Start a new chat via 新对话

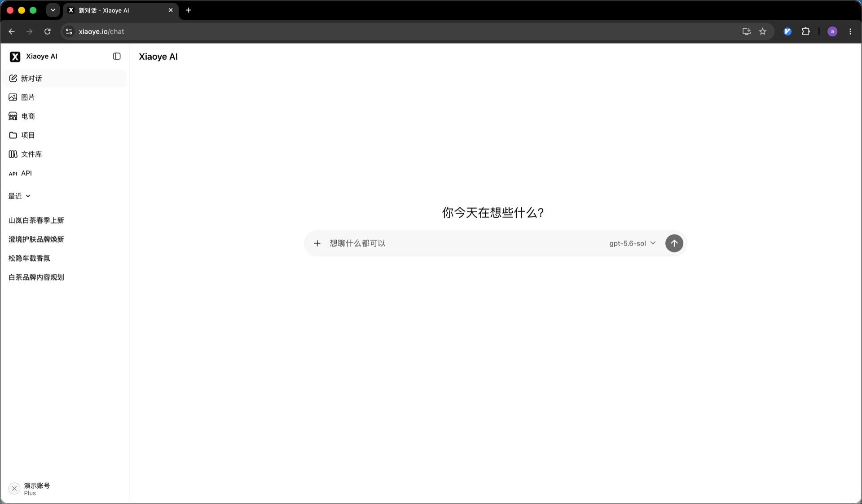coord(65,79)
